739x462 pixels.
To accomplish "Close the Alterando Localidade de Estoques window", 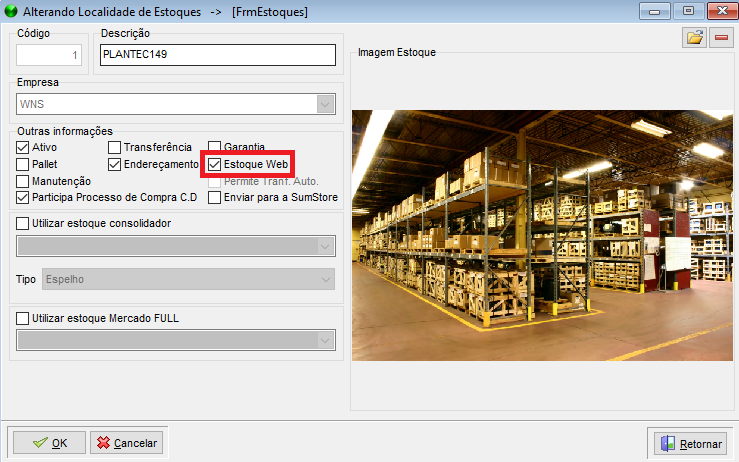I will (x=722, y=11).
